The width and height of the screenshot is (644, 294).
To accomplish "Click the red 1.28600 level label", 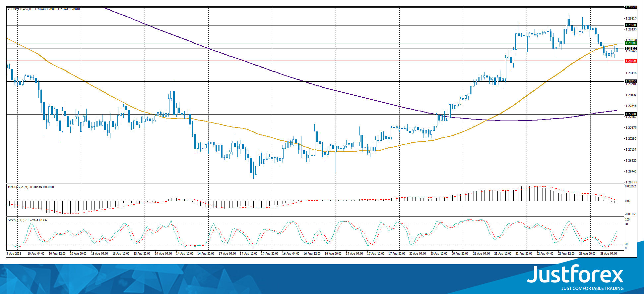I will point(630,61).
